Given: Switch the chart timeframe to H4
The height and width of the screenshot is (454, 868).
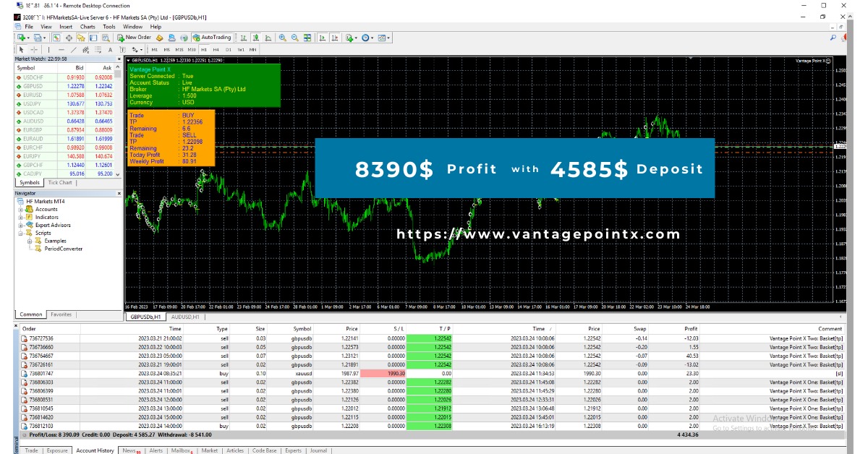Looking at the screenshot, I should click(215, 50).
